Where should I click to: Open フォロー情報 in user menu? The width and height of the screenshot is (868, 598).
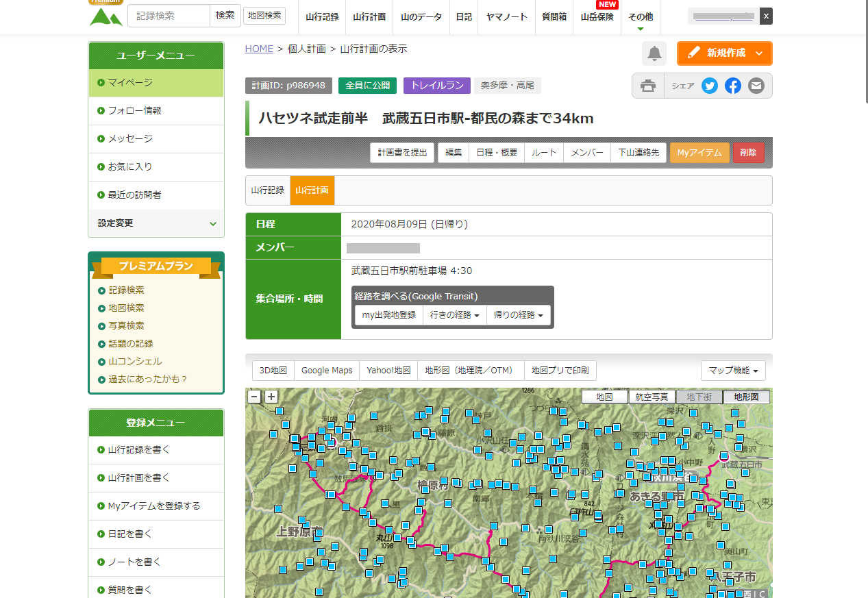(x=156, y=111)
